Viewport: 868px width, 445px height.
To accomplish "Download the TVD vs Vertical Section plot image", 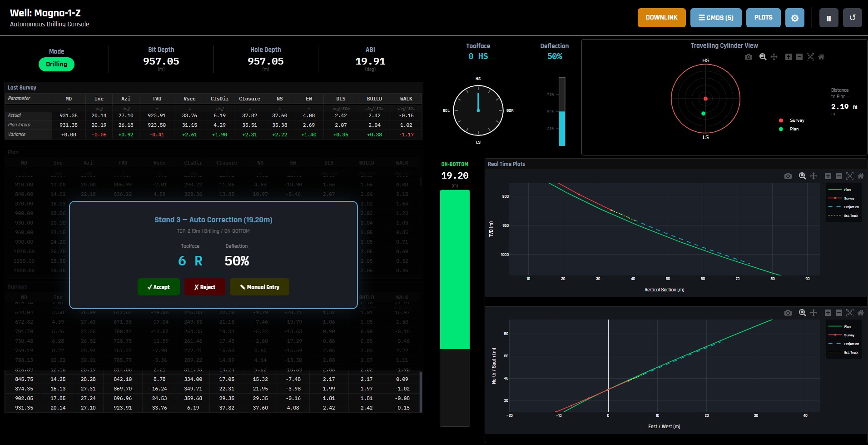I will click(x=788, y=176).
